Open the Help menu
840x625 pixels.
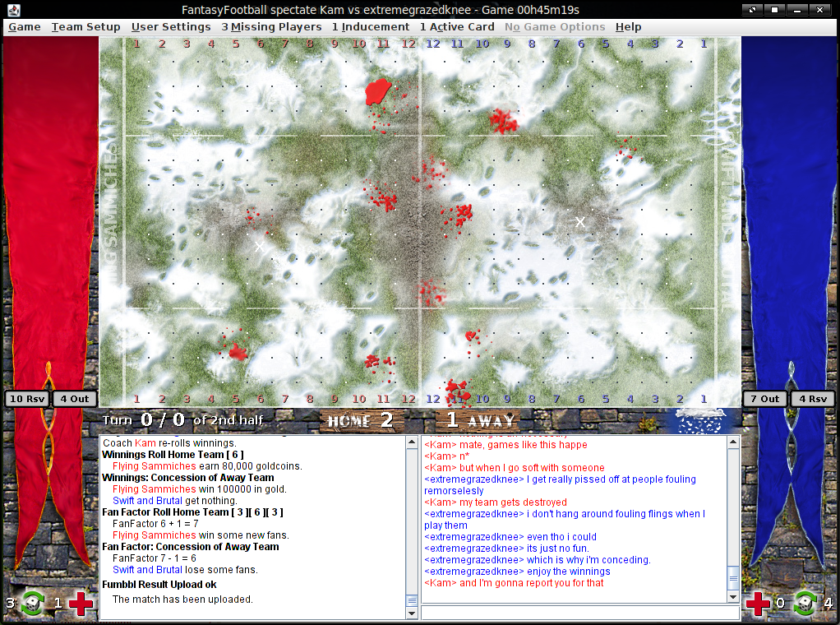628,27
